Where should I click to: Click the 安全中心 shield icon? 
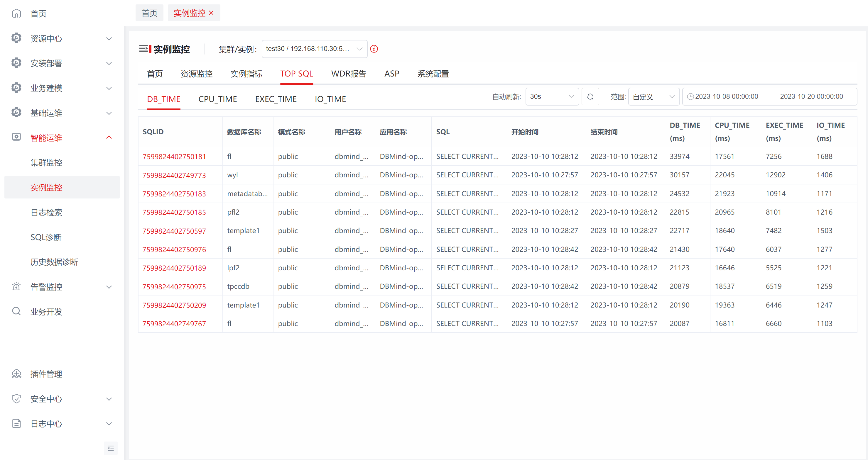[x=16, y=399]
